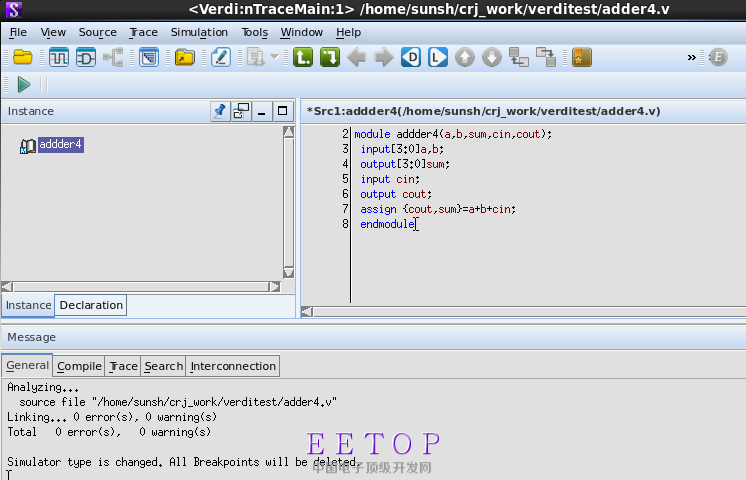Click Instance panel scroll right arrow
The width and height of the screenshot is (746, 480).
coord(275,287)
